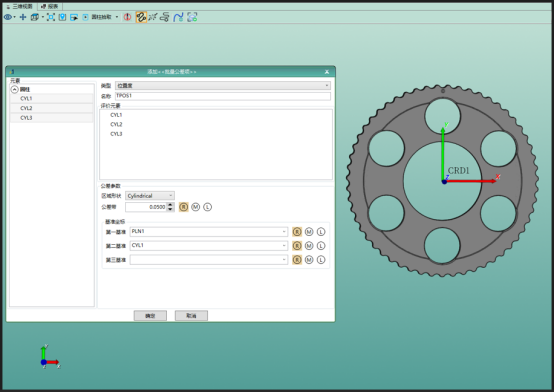Click the tolerance field showing 0.0500
Screen dimensions: 554x392
click(146, 207)
